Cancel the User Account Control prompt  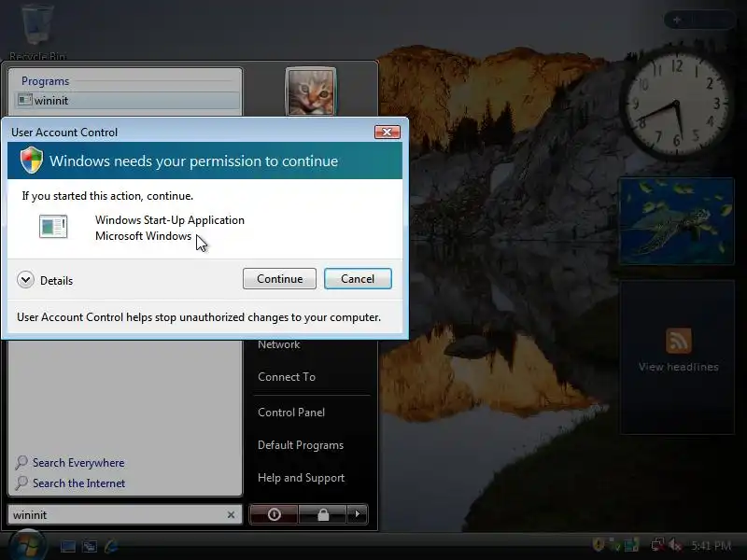click(x=358, y=278)
